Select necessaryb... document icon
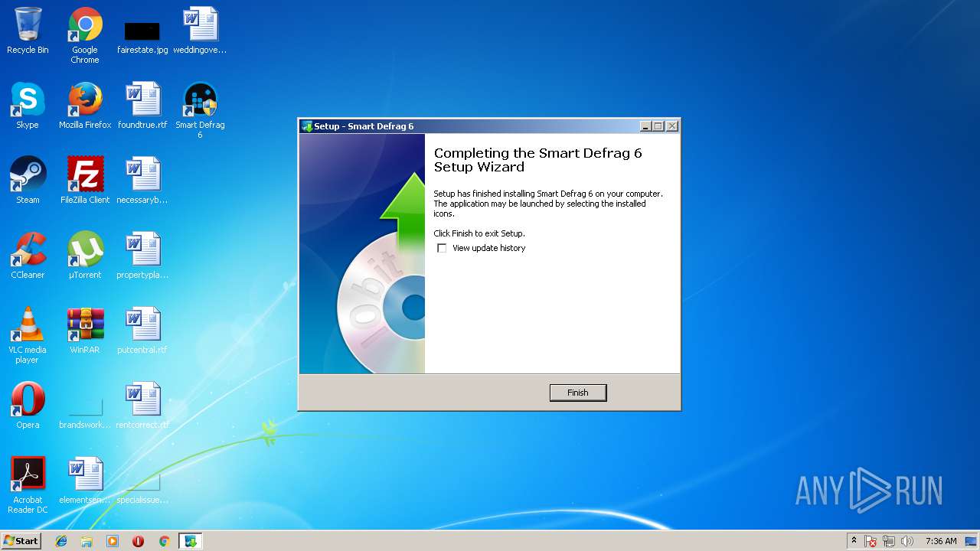The height and width of the screenshot is (551, 980). click(142, 181)
